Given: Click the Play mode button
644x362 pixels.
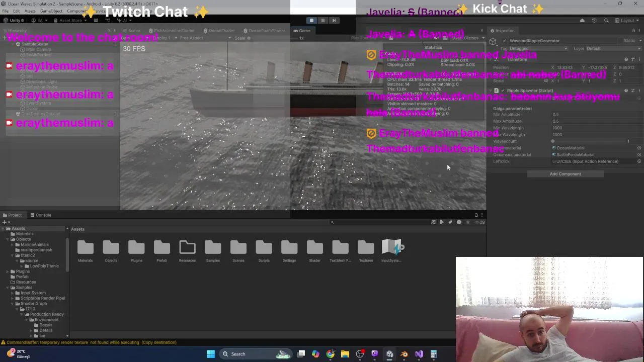Looking at the screenshot, I should coord(311,21).
